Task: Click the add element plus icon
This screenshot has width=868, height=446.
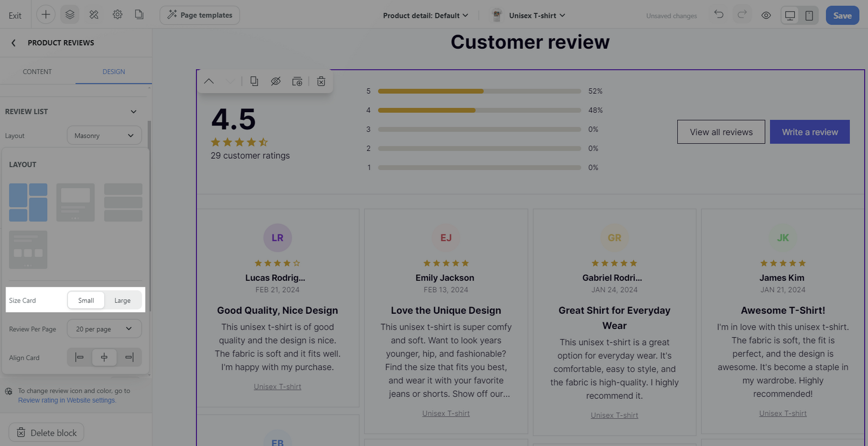Action: point(46,15)
